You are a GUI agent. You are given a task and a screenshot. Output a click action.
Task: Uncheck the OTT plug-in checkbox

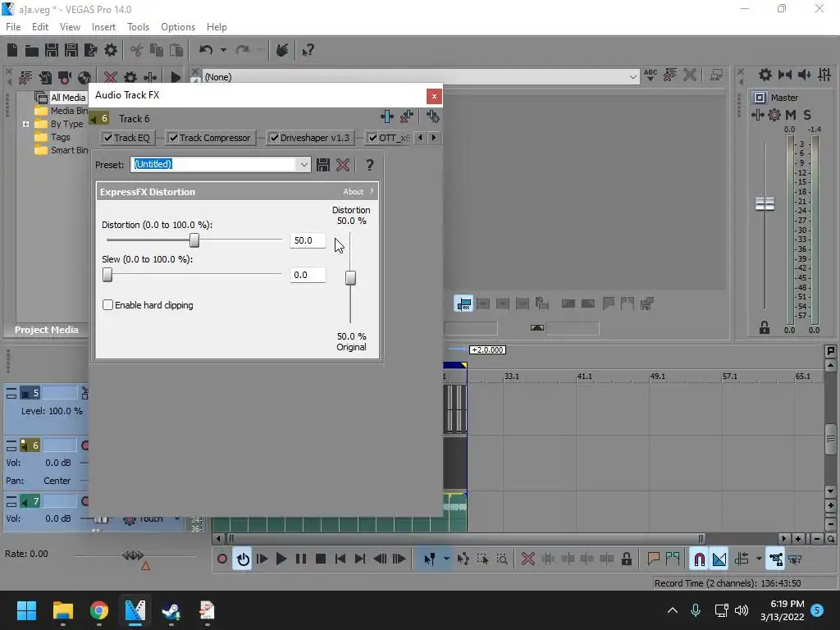373,138
